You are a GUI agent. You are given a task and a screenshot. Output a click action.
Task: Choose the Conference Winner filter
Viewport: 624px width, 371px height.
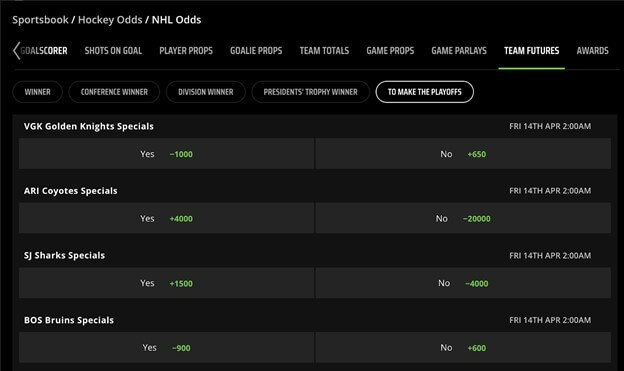click(114, 92)
